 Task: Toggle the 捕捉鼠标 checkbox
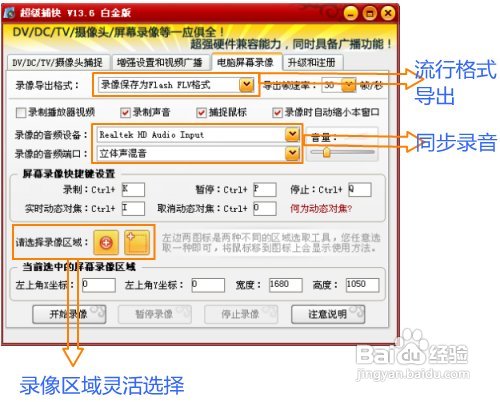pyautogui.click(x=201, y=112)
